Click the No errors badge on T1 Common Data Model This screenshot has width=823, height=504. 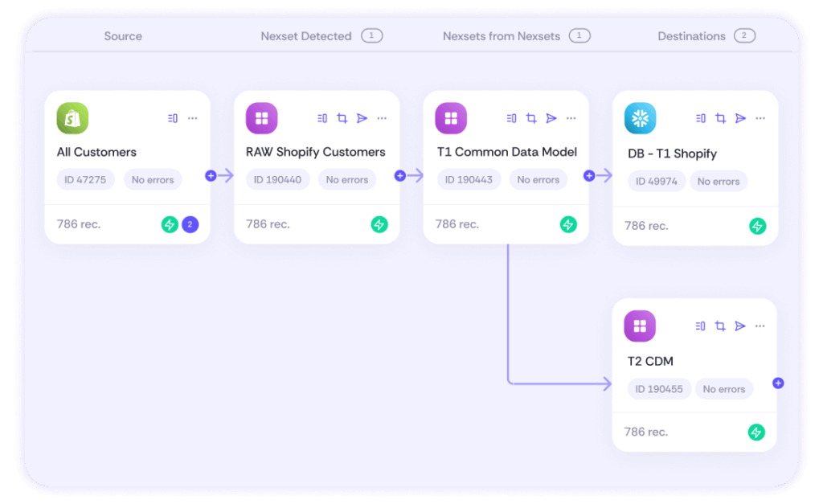coord(538,179)
